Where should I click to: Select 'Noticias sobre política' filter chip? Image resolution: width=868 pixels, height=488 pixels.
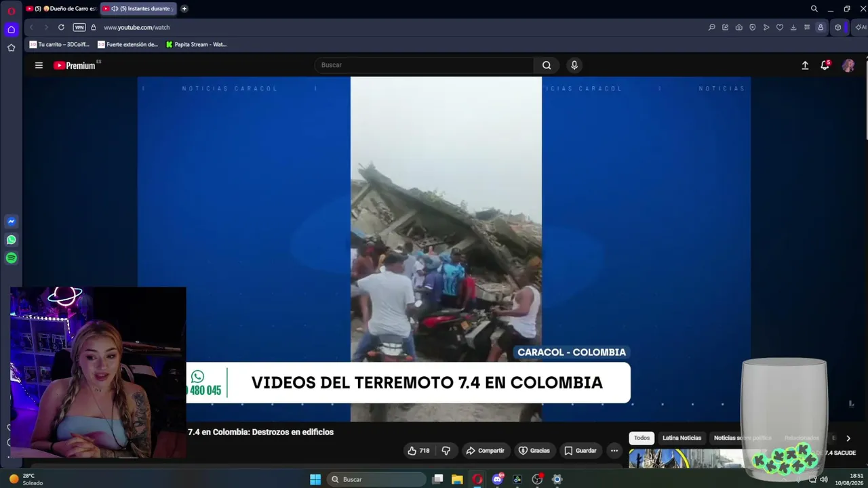click(x=743, y=438)
